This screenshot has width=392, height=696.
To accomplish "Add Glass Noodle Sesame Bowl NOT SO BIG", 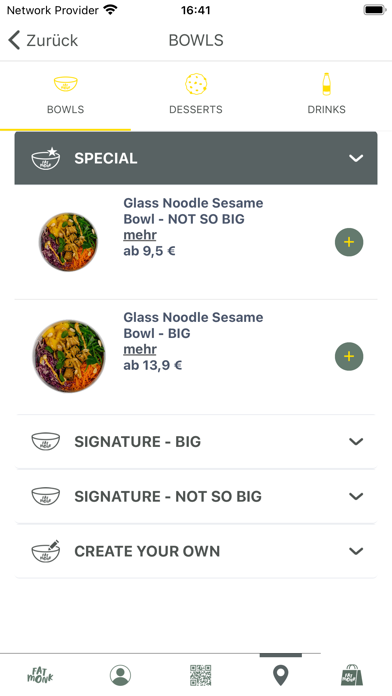I will 349,242.
